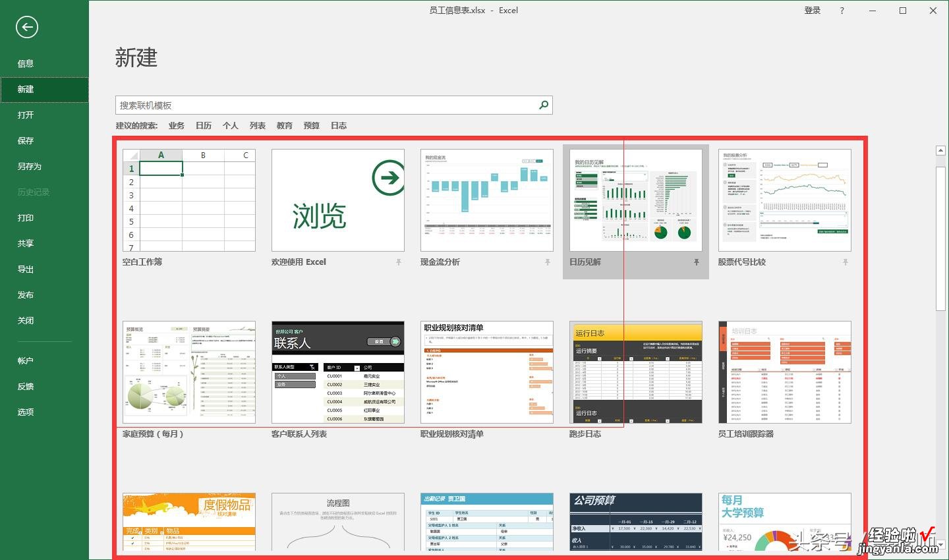Screen dimensions: 949x560
Task: Click the search magnifier icon
Action: [544, 105]
